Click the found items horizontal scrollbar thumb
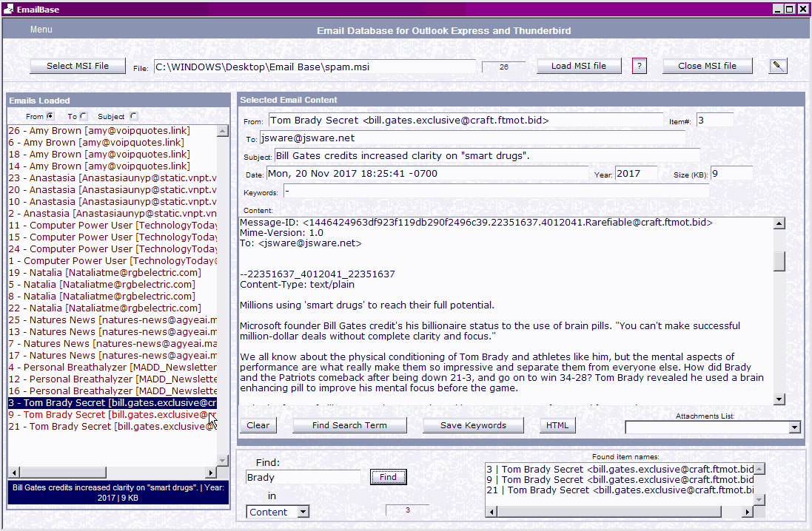The image size is (812, 531). 608,512
